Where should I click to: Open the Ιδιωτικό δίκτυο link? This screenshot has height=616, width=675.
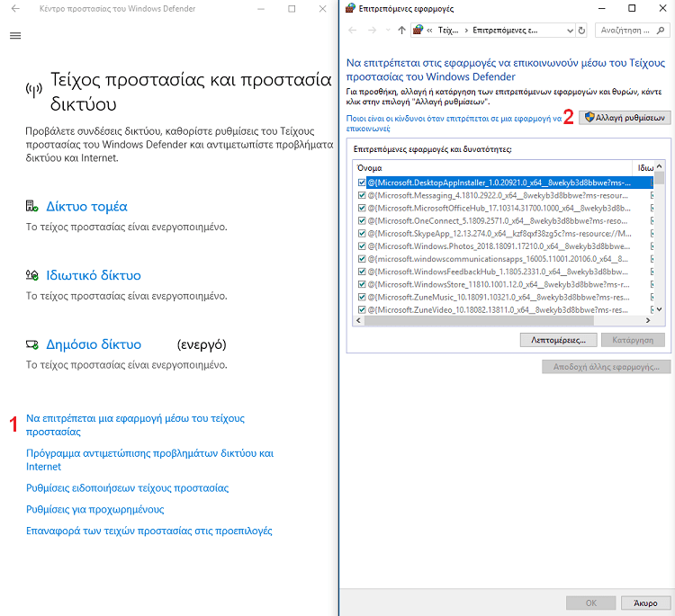pos(94,275)
